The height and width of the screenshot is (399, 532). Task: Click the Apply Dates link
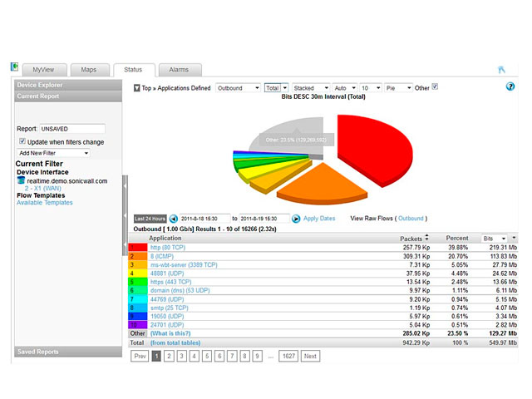pyautogui.click(x=319, y=219)
